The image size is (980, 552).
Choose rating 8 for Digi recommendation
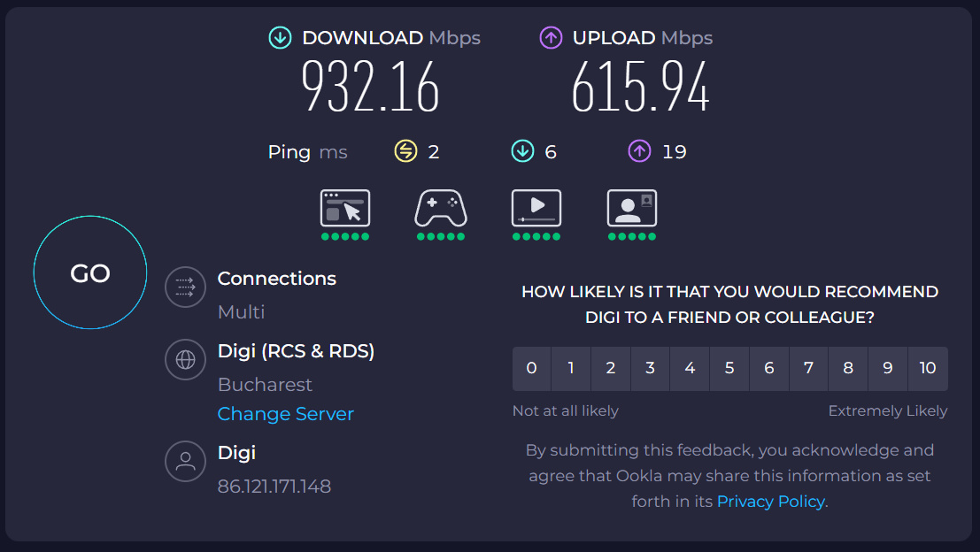pyautogui.click(x=848, y=369)
